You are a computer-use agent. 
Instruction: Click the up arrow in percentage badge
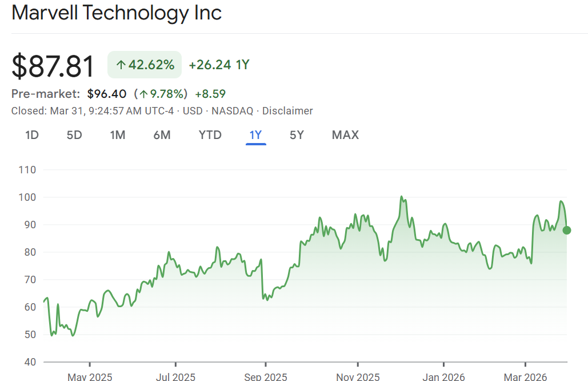point(121,65)
